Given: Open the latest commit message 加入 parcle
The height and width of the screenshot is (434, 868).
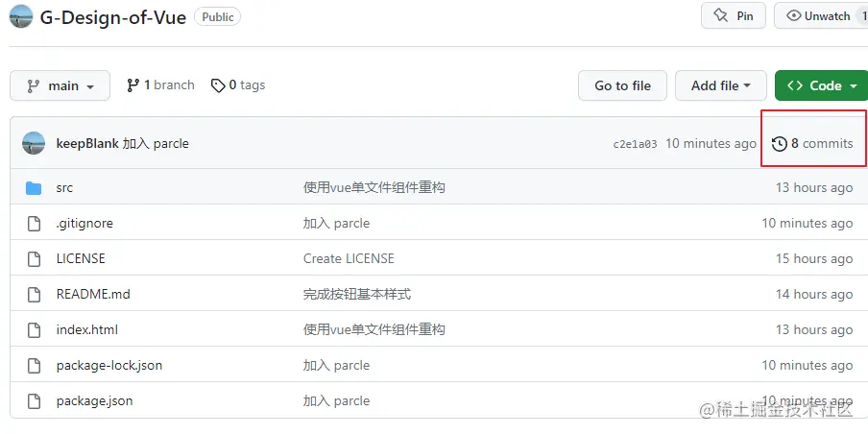Looking at the screenshot, I should [156, 143].
